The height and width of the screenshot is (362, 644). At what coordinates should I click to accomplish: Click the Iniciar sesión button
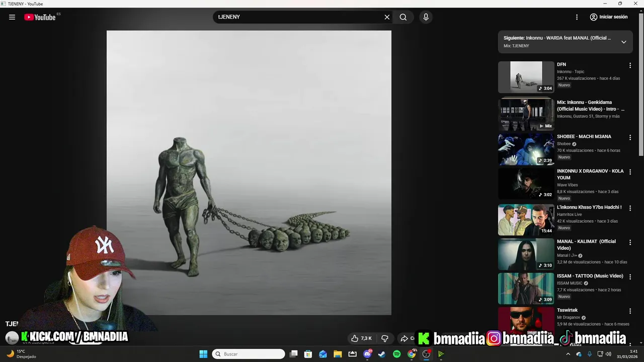coord(609,17)
